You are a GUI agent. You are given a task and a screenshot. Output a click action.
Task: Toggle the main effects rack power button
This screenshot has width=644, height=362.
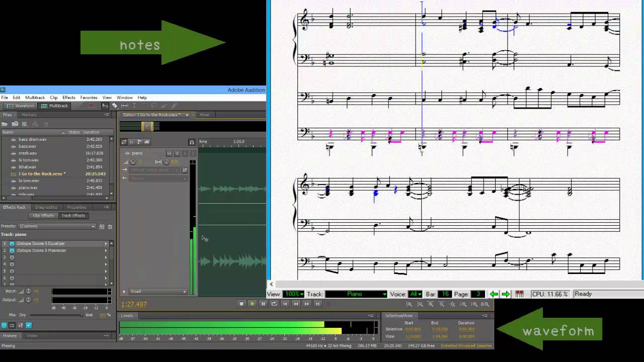[4, 325]
